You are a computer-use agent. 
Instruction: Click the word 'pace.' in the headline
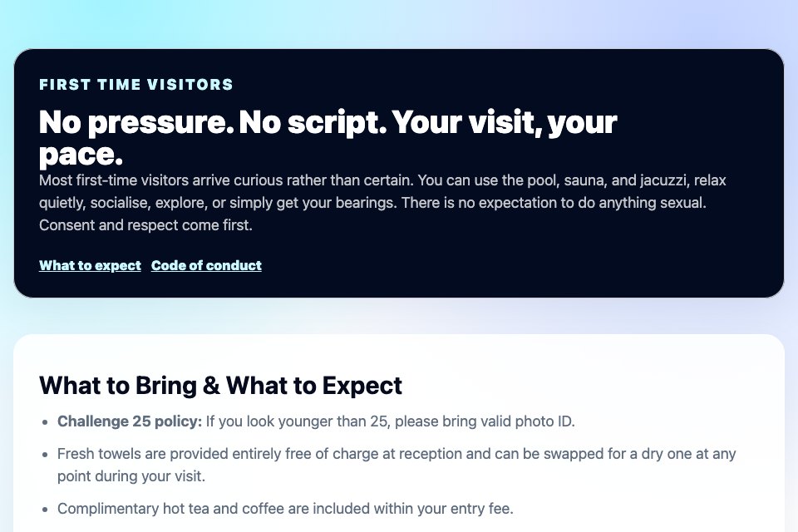pyautogui.click(x=81, y=155)
